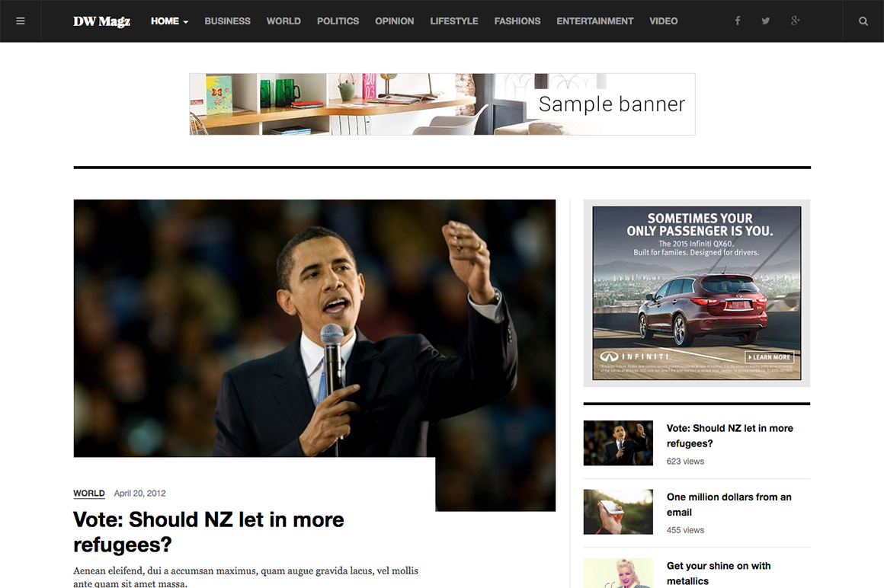Open the search magnifier icon
884x588 pixels.
click(863, 21)
